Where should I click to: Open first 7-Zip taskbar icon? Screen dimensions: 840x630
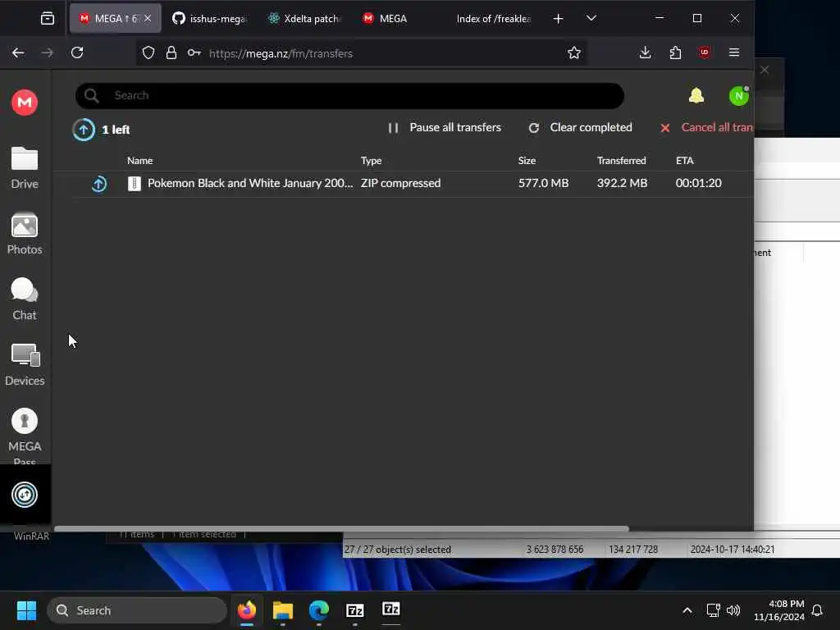[x=354, y=610]
